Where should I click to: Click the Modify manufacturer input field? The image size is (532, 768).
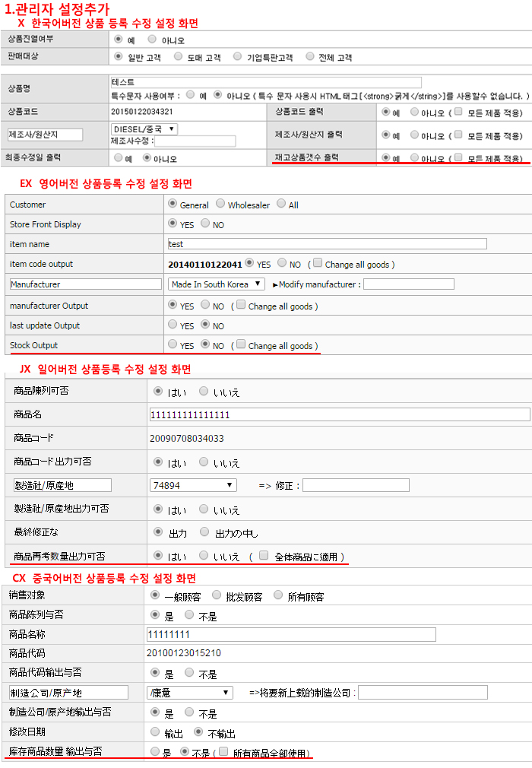(x=409, y=284)
